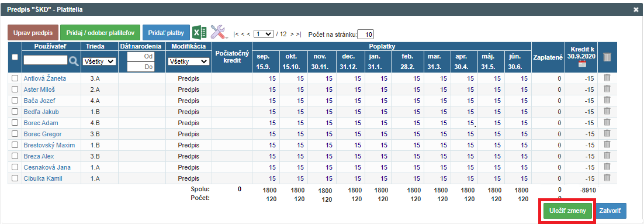
Task: Select the checkbox for Breza Alex
Action: [x=15, y=156]
